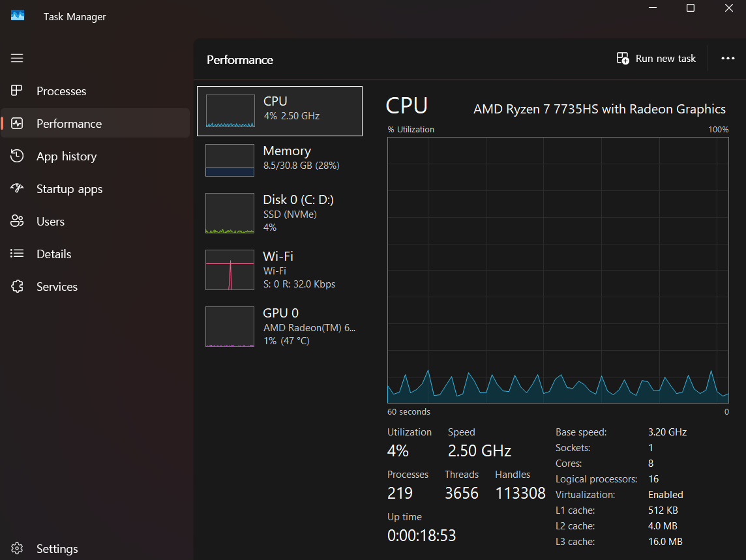Select the Wi-Fi mini graph thumbnail
The height and width of the screenshot is (560, 746).
[230, 270]
